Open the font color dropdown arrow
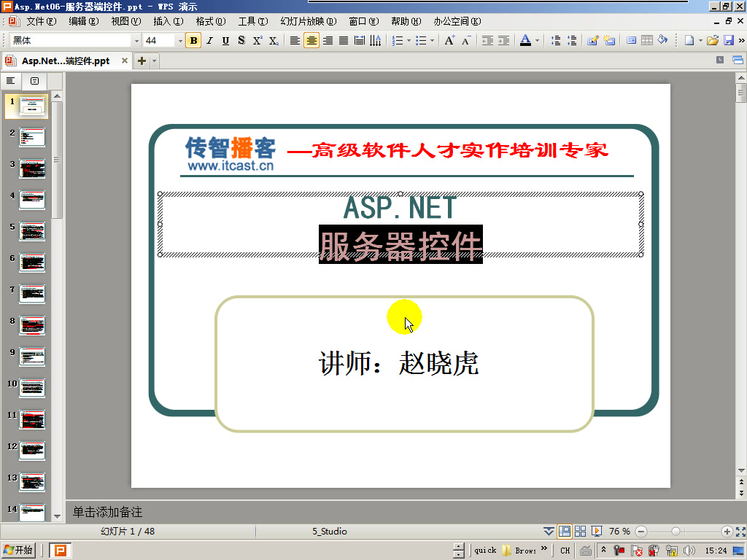Screen dimensions: 747x560 click(x=537, y=40)
